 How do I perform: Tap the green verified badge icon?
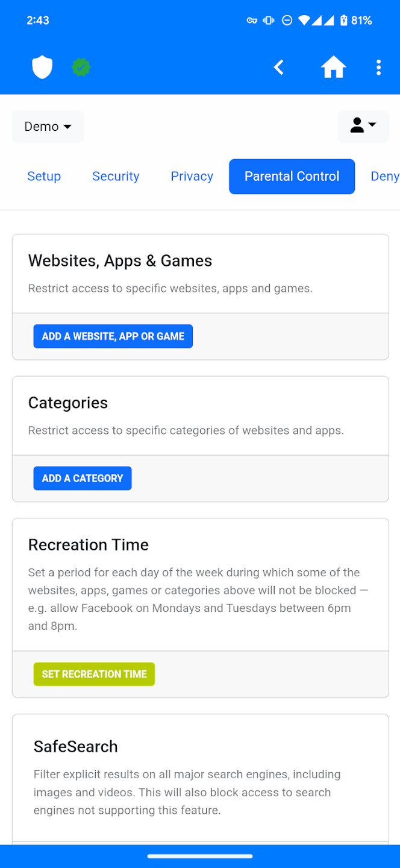coord(81,68)
